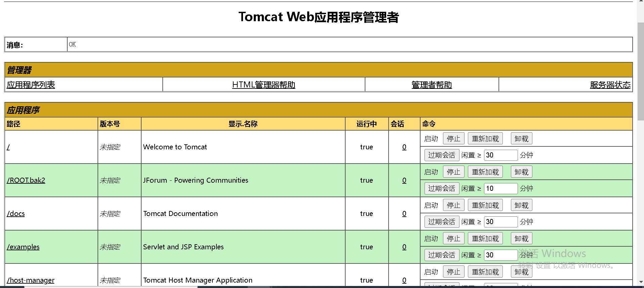Expire sessions for /docs application

tap(442, 222)
